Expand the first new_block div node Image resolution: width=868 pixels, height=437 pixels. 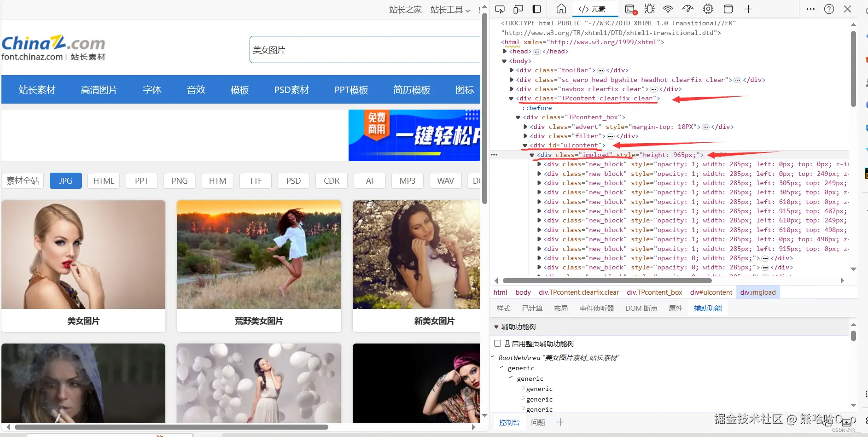point(540,164)
